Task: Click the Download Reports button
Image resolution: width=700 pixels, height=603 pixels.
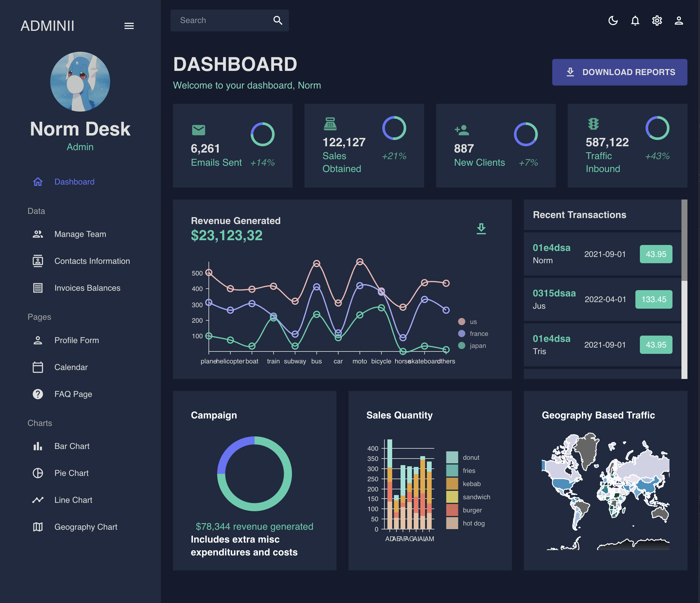Action: [x=619, y=72]
